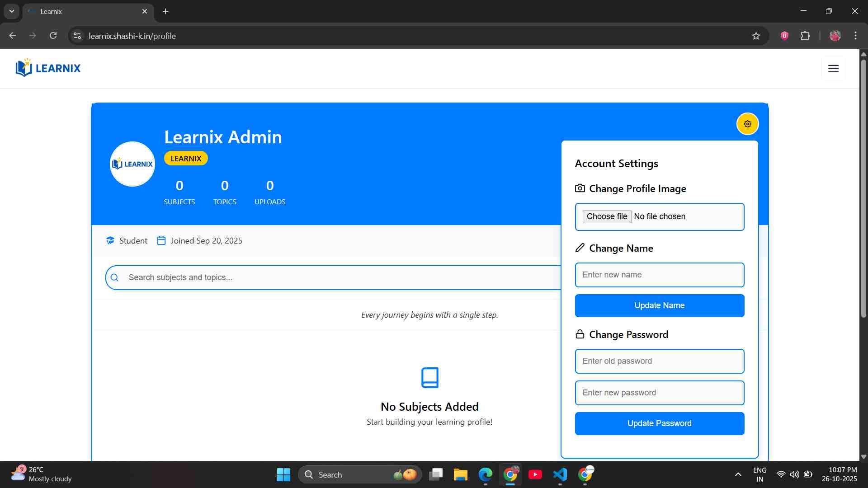
Task: Open Visual Studio Code from taskbar
Action: (x=560, y=474)
